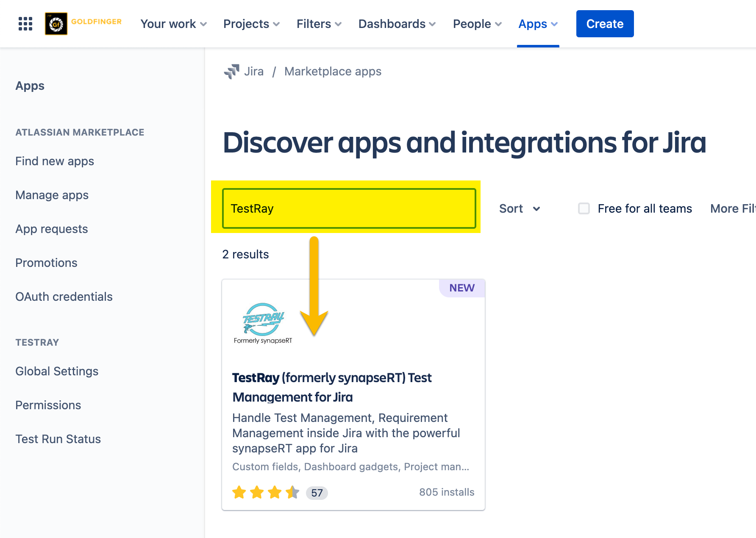The height and width of the screenshot is (538, 756).
Task: Enable Free for all teams checkbox
Action: 584,208
